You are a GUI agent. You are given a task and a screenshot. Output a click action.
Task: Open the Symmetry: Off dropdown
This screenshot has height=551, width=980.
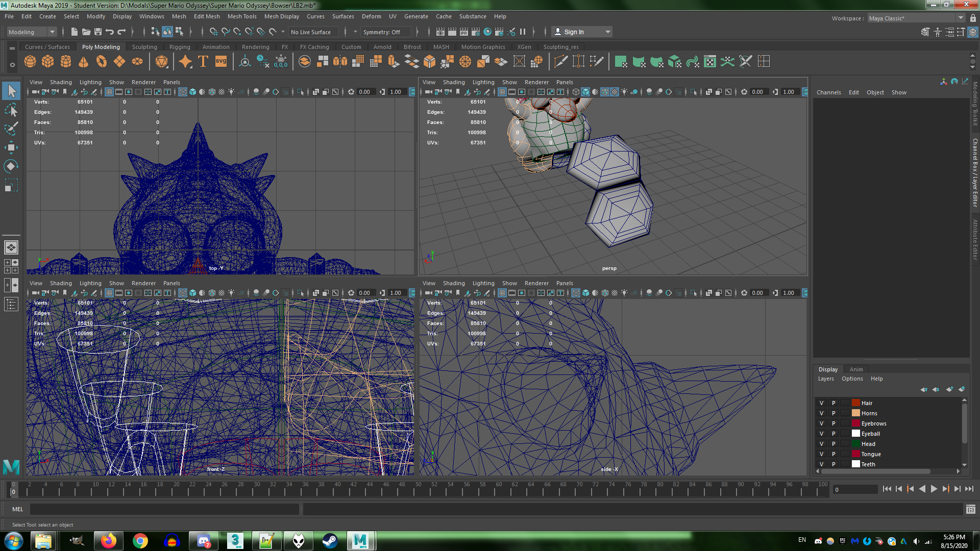pyautogui.click(x=385, y=32)
